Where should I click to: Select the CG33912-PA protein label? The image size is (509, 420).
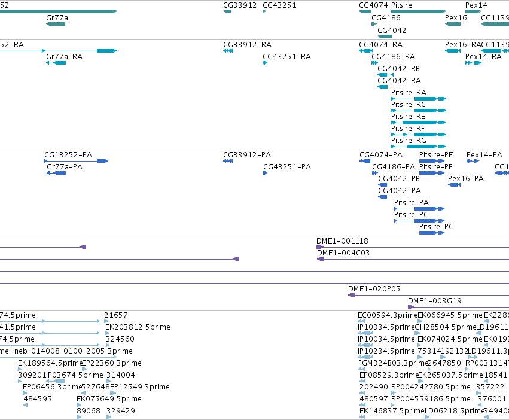(x=247, y=155)
